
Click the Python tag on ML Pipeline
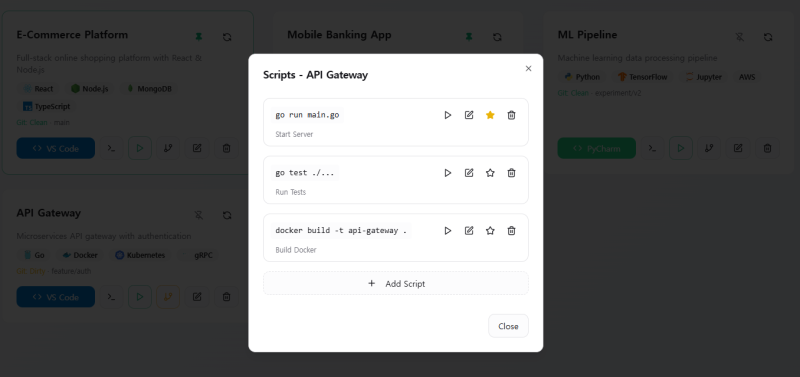click(x=582, y=77)
